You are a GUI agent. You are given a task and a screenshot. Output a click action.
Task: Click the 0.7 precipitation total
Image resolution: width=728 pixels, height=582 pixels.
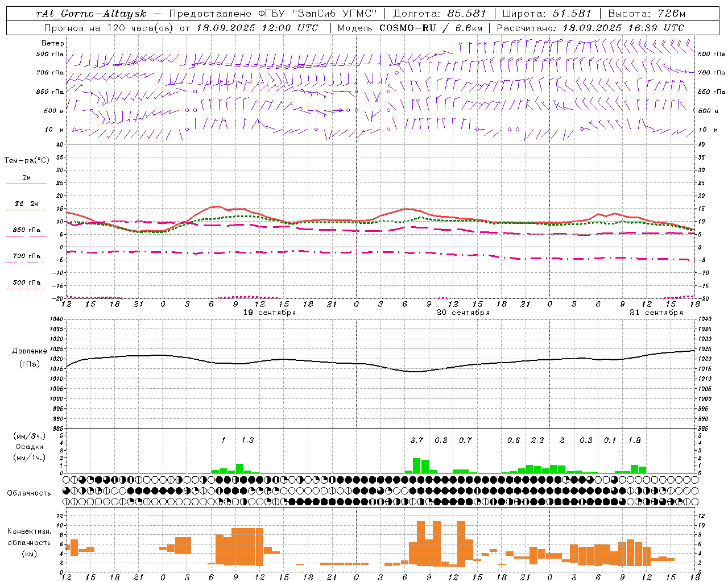pos(465,440)
